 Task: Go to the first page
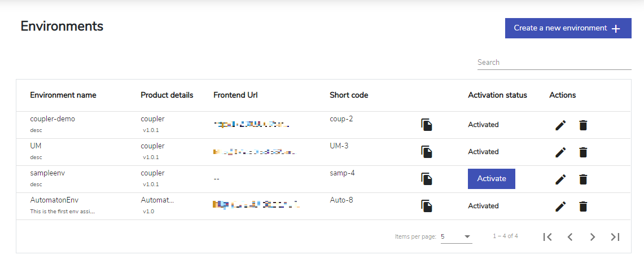click(x=547, y=237)
